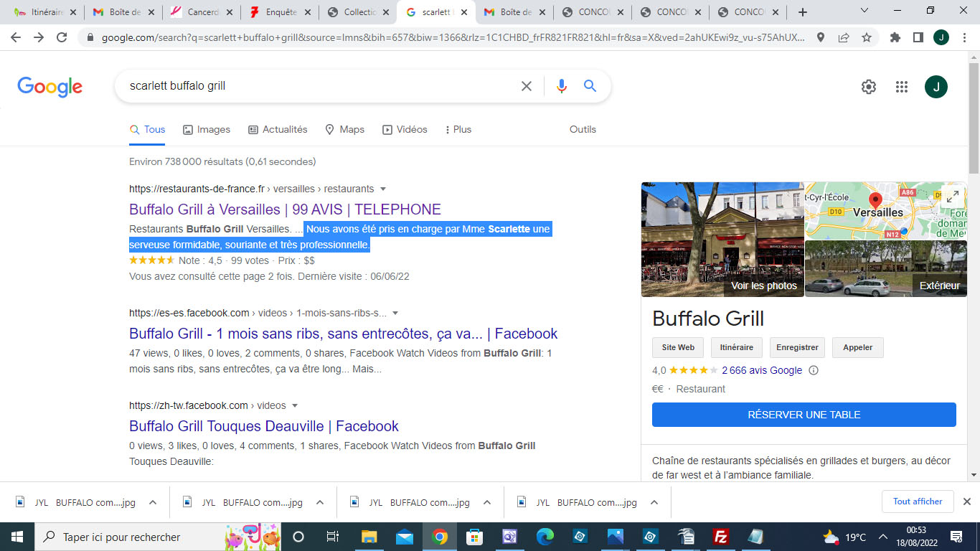Viewport: 980px width, 551px height.
Task: Expand options arrow for zh-tw.facebook.com result
Action: pyautogui.click(x=295, y=406)
